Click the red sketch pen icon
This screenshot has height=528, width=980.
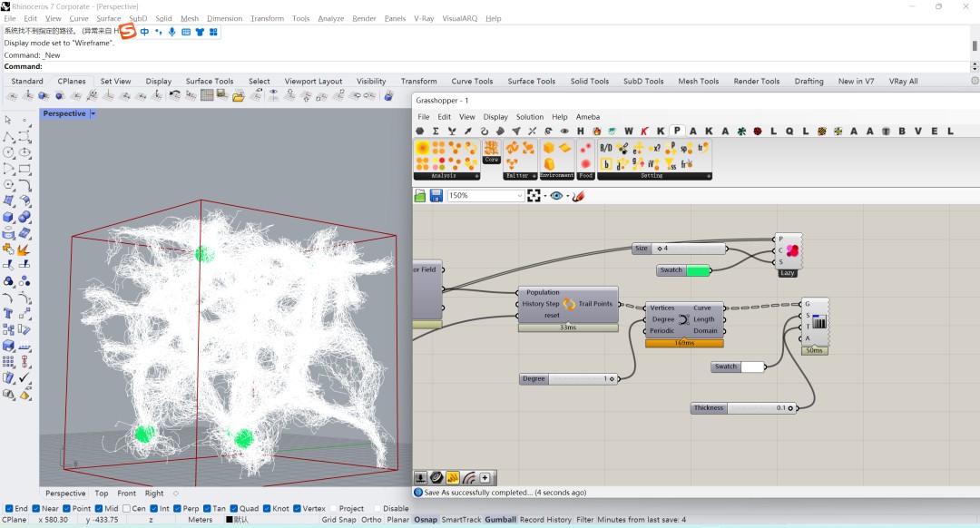point(578,196)
